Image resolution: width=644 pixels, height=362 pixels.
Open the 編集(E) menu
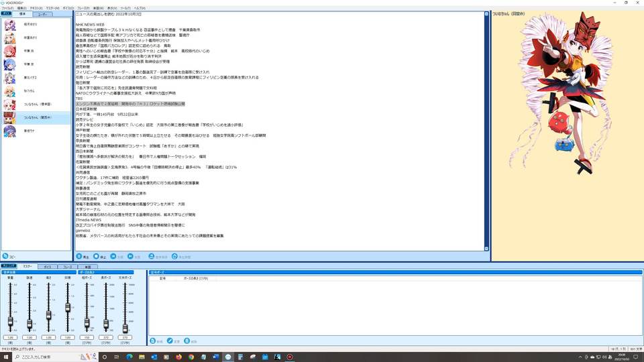(21, 8)
